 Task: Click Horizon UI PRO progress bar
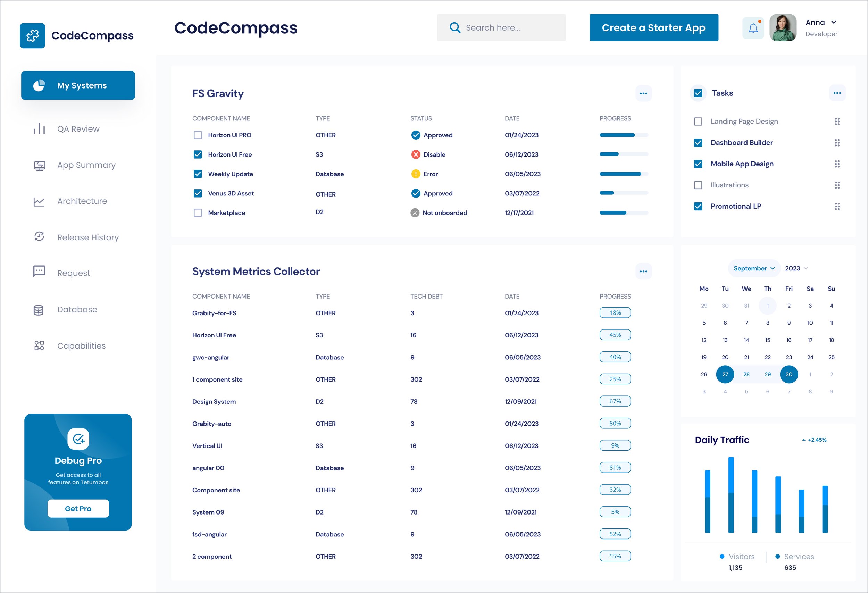coord(624,135)
